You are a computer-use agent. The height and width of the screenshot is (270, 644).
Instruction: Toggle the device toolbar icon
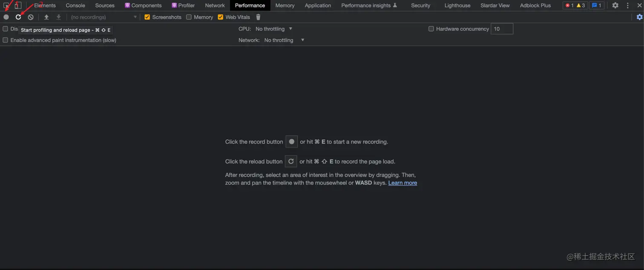click(18, 6)
